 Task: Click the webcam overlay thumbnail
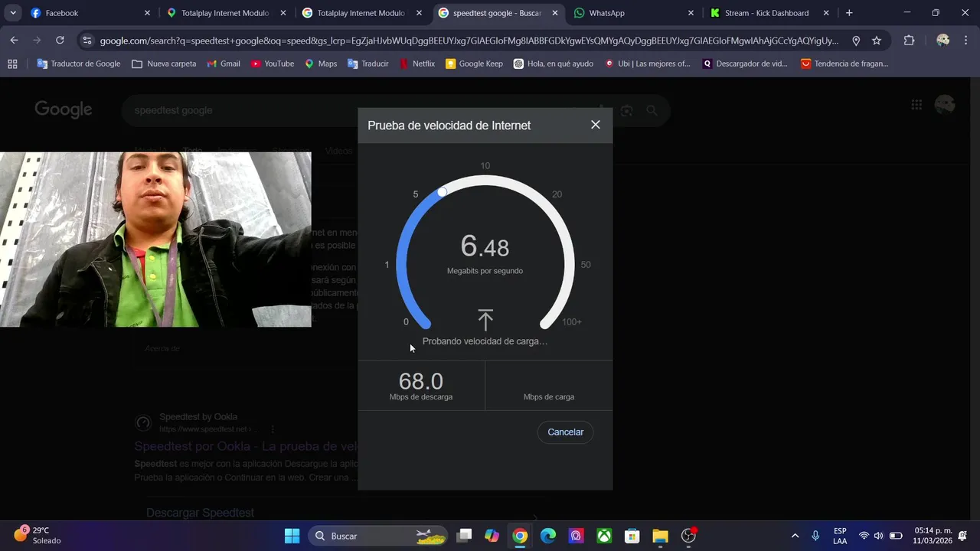point(155,240)
